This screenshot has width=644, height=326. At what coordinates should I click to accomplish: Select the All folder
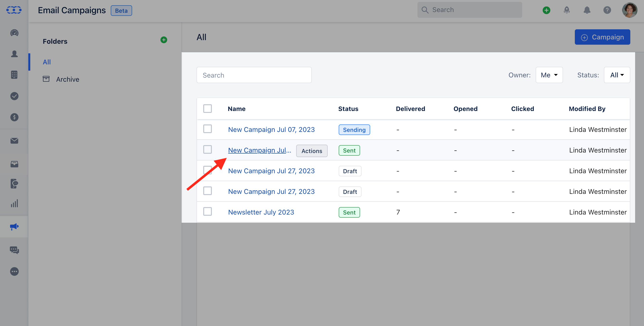click(x=47, y=62)
